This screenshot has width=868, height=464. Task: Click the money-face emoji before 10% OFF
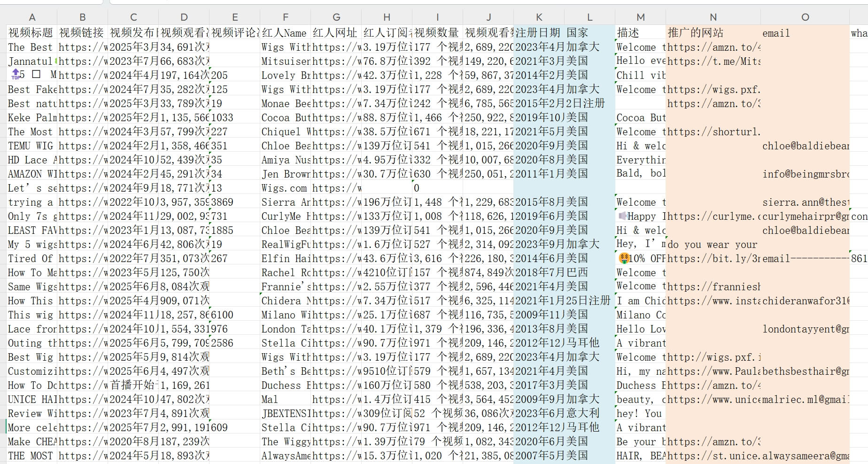pyautogui.click(x=624, y=258)
